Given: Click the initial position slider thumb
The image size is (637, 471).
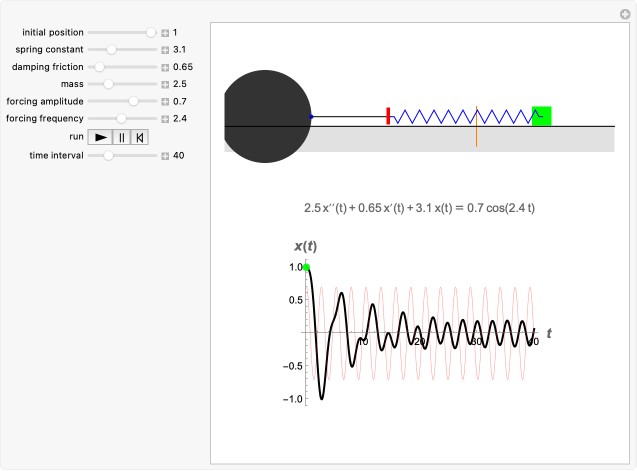Looking at the screenshot, I should point(151,32).
